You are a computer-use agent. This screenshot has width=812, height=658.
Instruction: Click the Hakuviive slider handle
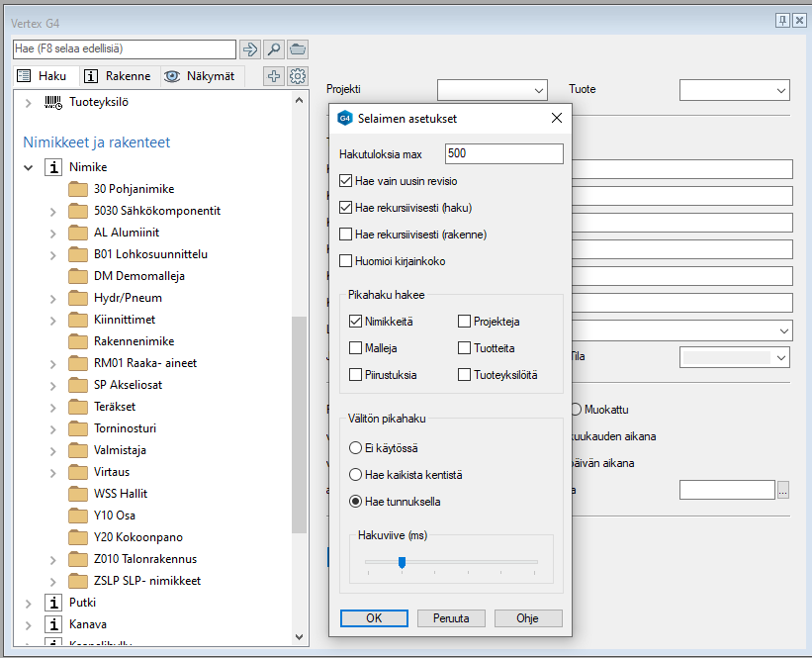click(402, 562)
